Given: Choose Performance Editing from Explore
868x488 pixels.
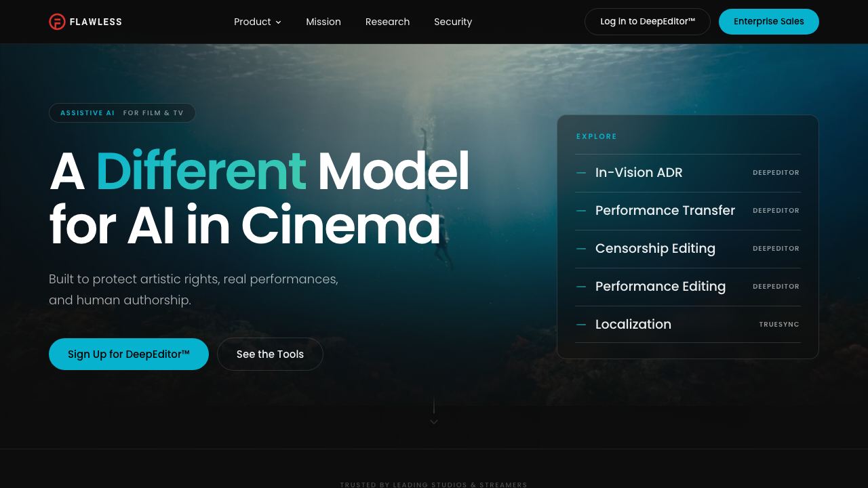Looking at the screenshot, I should tap(688, 287).
